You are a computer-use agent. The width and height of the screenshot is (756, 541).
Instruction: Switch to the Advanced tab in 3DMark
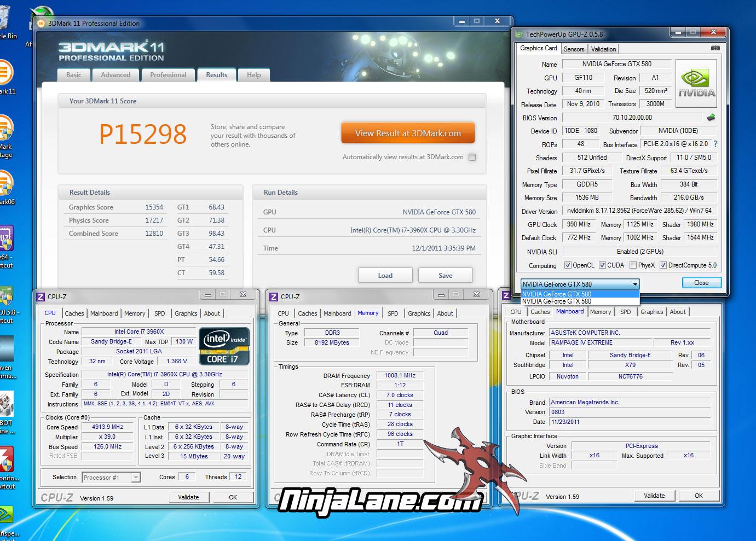tap(116, 75)
